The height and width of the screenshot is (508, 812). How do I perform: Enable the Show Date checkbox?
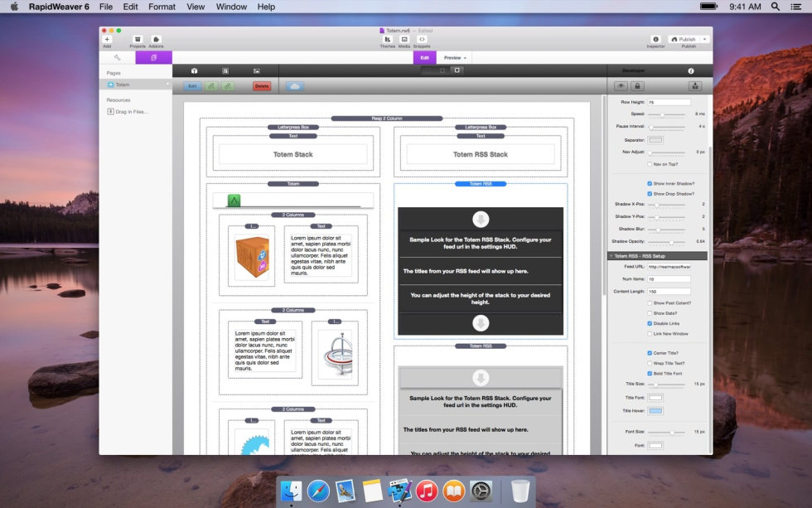[650, 313]
